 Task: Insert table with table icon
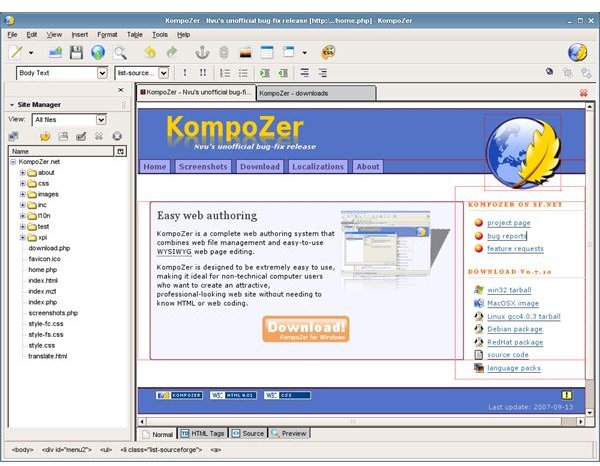(267, 52)
